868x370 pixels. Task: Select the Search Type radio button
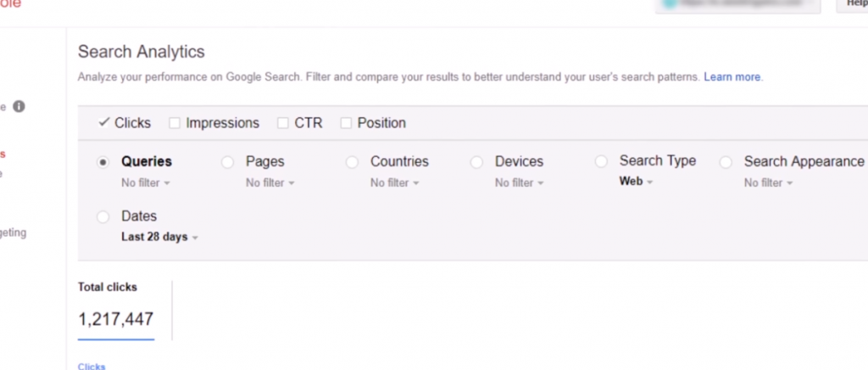pyautogui.click(x=601, y=161)
